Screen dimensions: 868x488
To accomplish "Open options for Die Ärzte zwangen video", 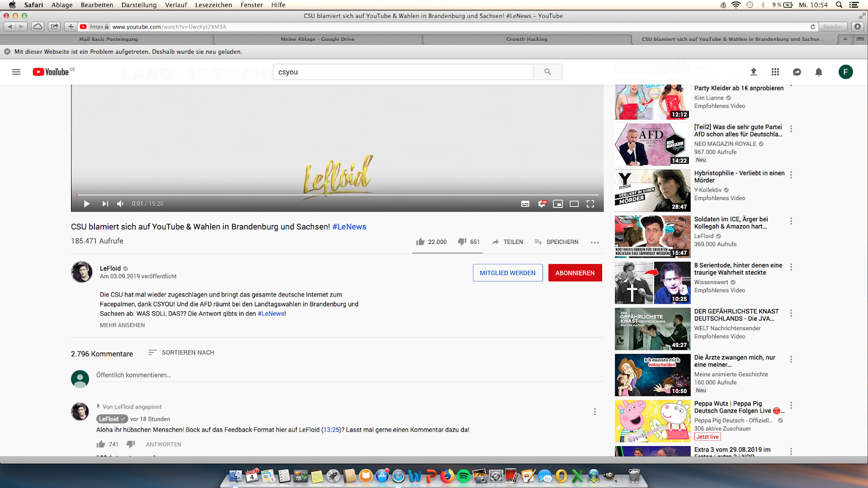I will click(791, 359).
